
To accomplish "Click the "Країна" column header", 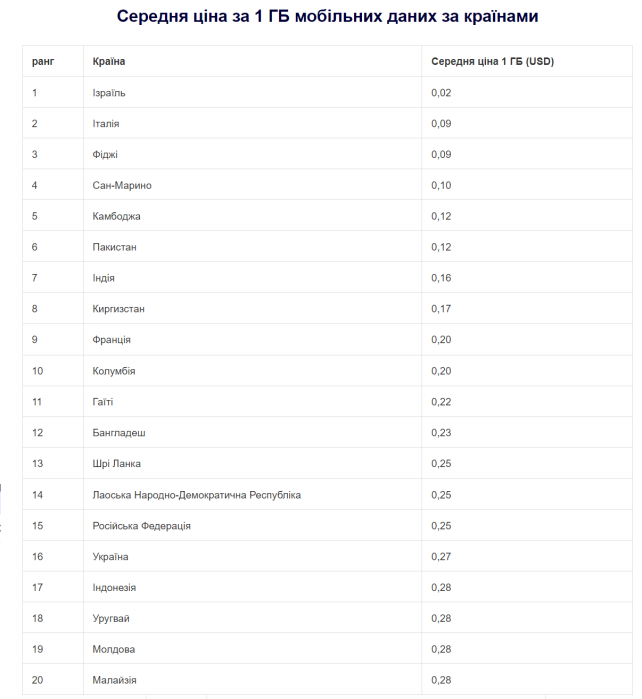I will click(x=108, y=62).
